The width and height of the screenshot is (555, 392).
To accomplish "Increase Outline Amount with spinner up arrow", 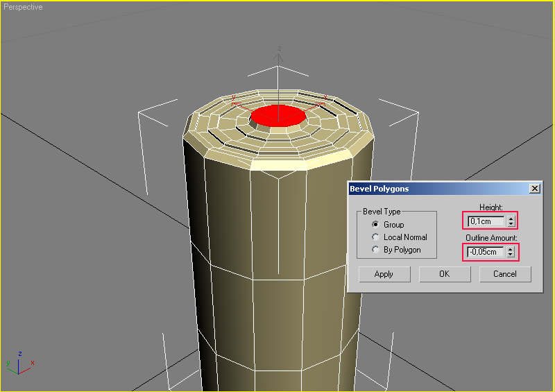I will tap(510, 249).
